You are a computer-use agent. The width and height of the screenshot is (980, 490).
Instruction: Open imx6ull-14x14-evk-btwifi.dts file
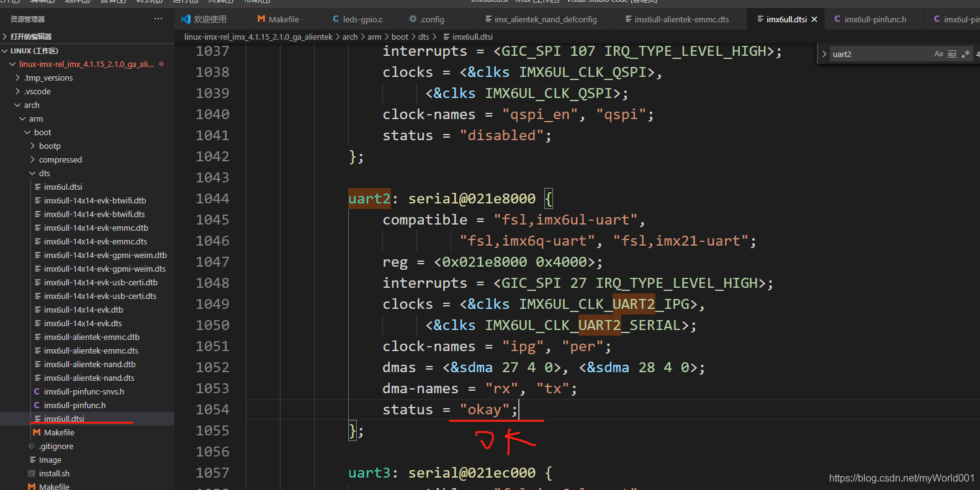click(x=94, y=214)
